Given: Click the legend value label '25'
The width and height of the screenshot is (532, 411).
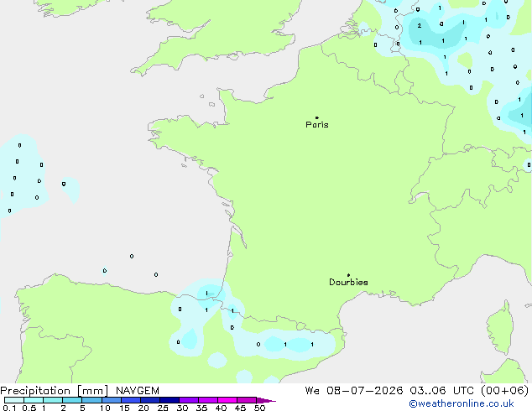Looking at the screenshot, I should coord(163,408).
